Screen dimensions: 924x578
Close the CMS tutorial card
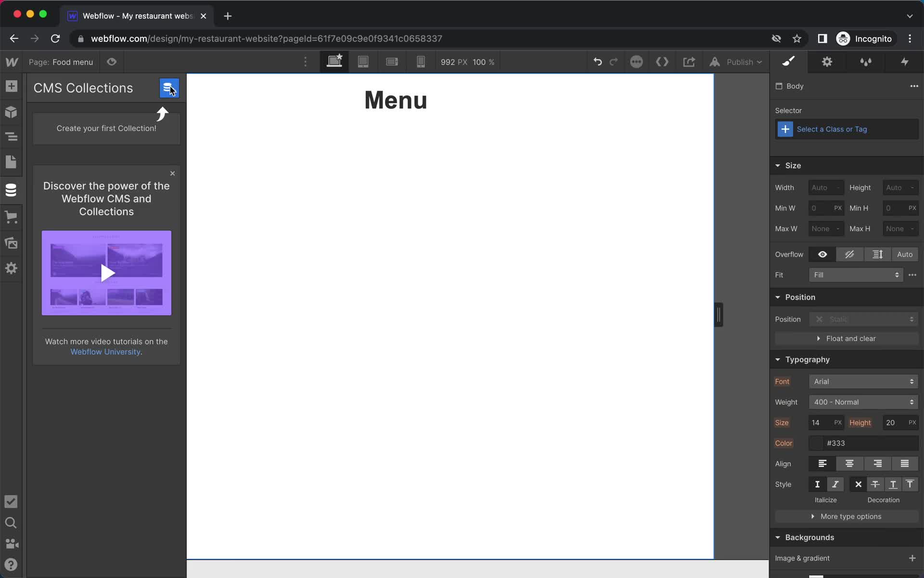172,173
